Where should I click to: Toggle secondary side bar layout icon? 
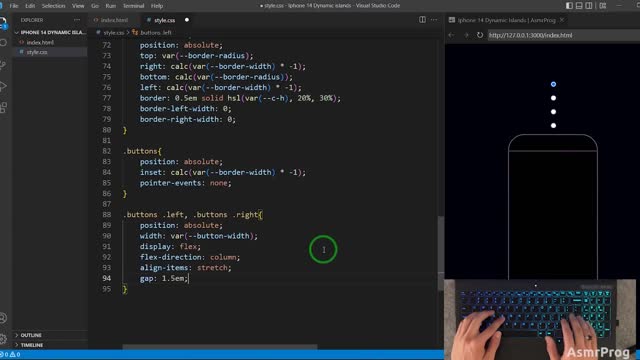(589, 6)
